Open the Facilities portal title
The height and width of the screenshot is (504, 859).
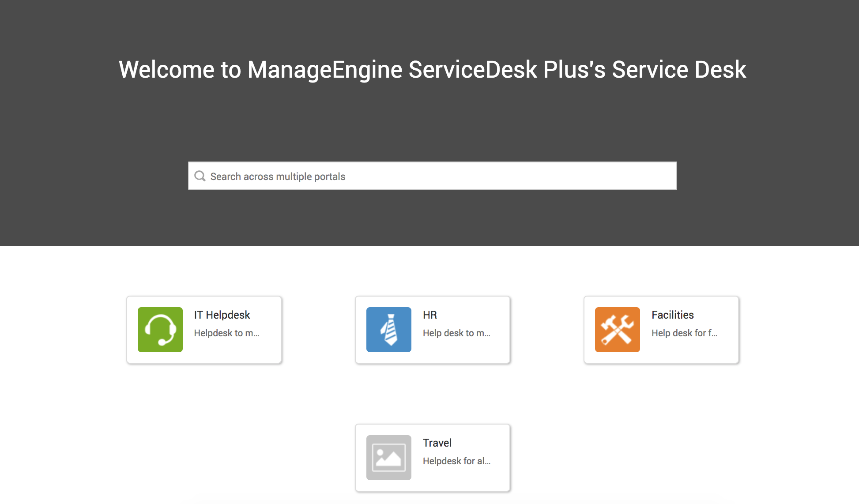(x=672, y=315)
